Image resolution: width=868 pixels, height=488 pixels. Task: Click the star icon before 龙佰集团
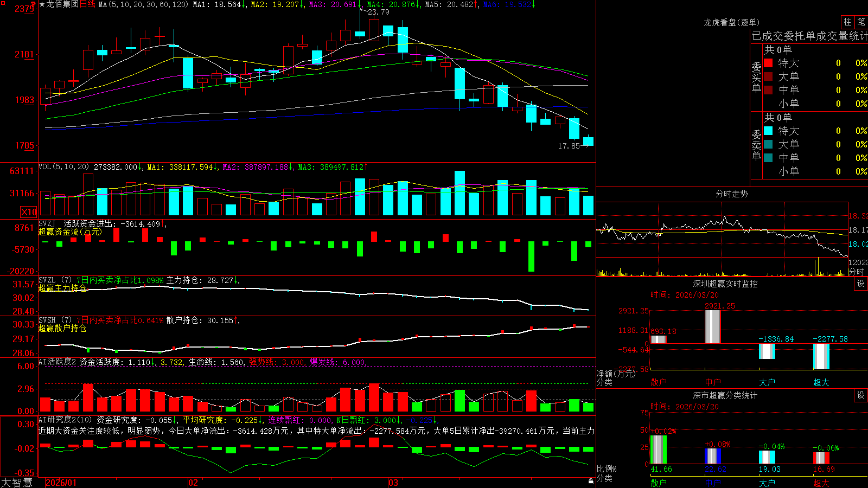pyautogui.click(x=42, y=4)
